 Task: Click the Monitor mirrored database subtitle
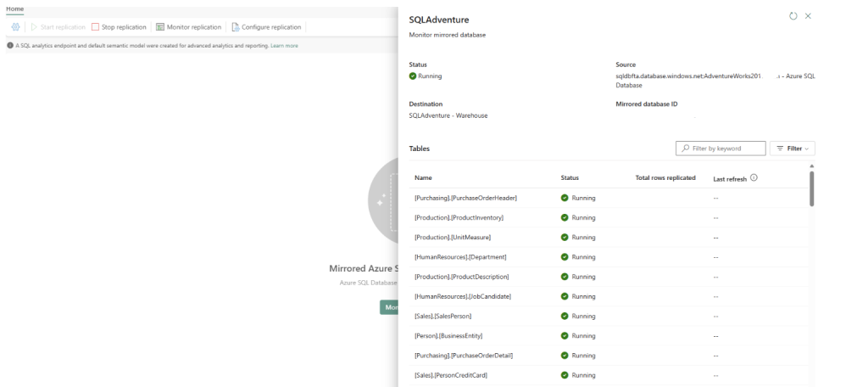click(448, 35)
